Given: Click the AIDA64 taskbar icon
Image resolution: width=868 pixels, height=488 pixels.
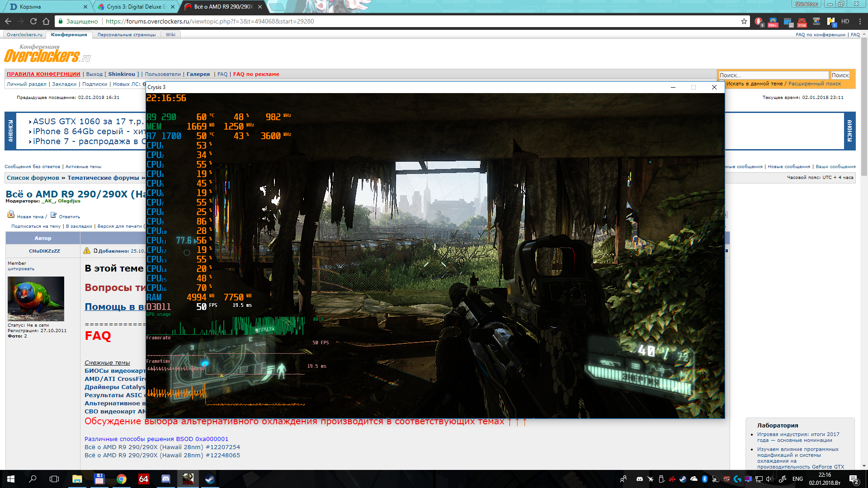Looking at the screenshot, I should (143, 479).
